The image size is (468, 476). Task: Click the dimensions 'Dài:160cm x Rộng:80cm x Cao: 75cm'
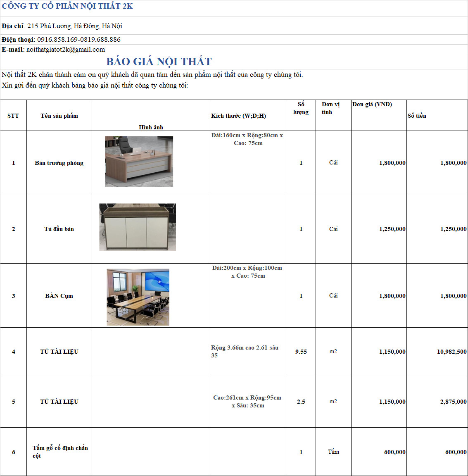coord(248,139)
